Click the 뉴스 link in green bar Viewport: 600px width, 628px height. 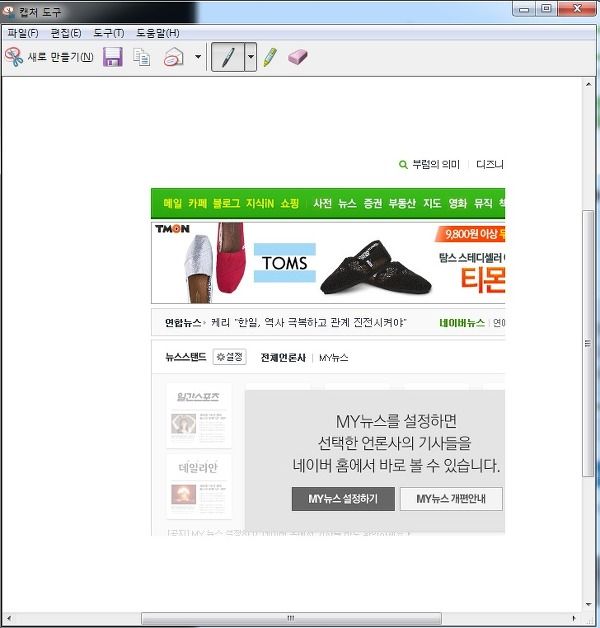click(x=347, y=203)
